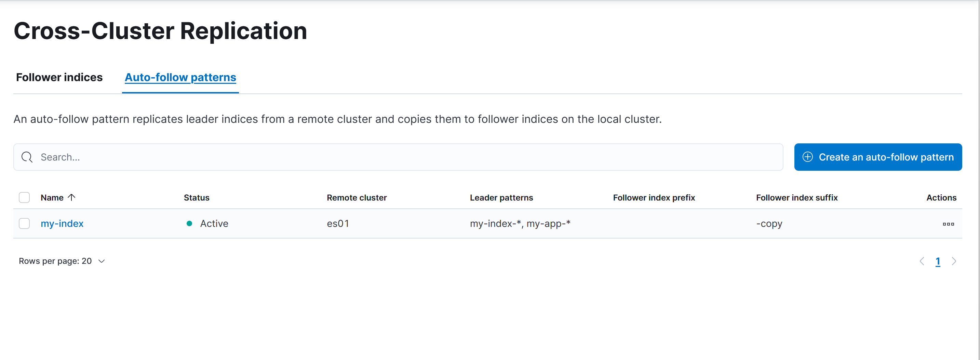Select the Auto-follow patterns tab
Screen dimensions: 980x360
[180, 77]
